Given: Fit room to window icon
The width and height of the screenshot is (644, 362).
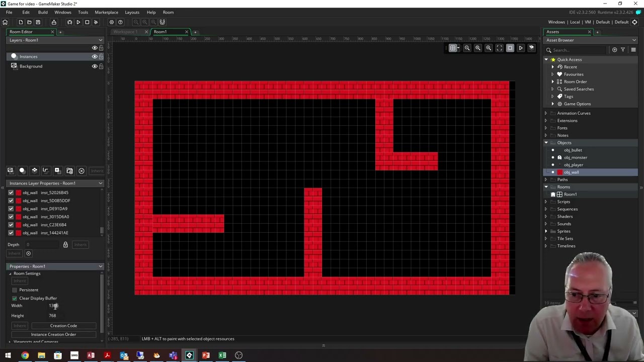Looking at the screenshot, I should click(x=499, y=48).
